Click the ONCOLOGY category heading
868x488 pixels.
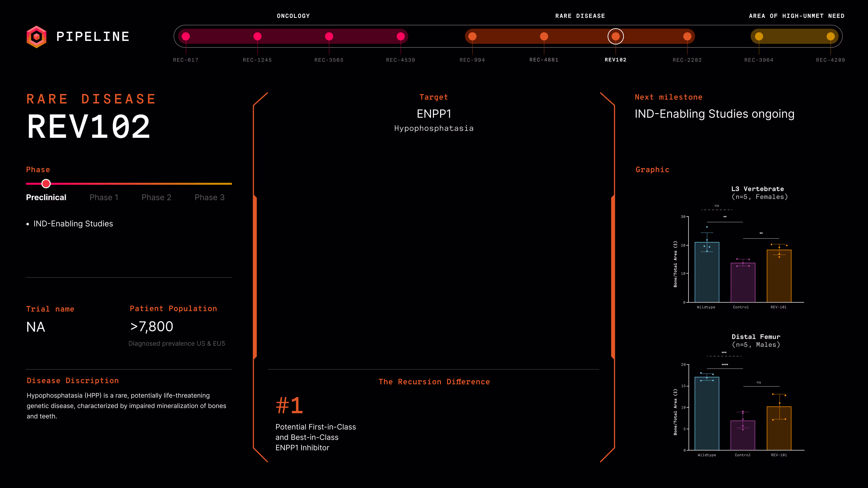(x=293, y=16)
